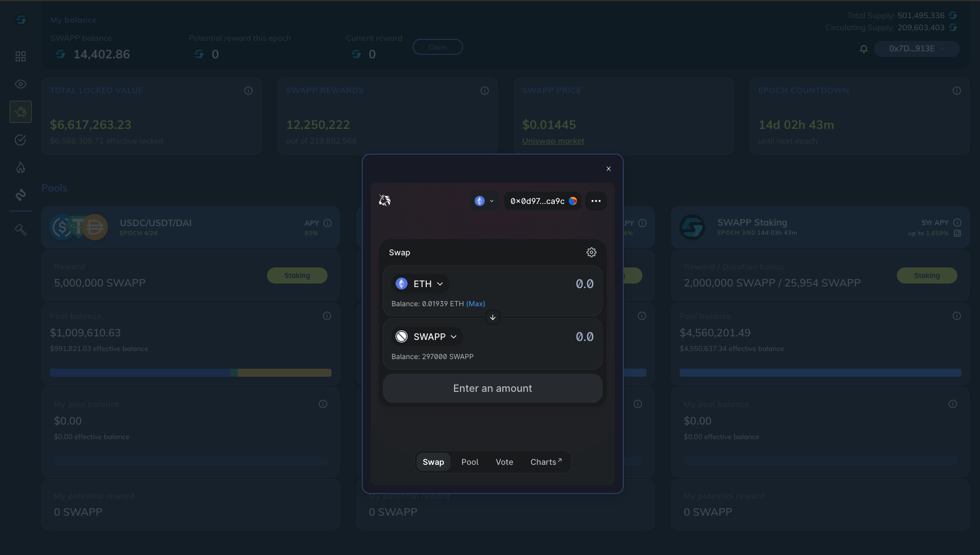The width and height of the screenshot is (980, 555).
Task: Click the SWAPP logo in the sidebar
Action: [x=21, y=20]
